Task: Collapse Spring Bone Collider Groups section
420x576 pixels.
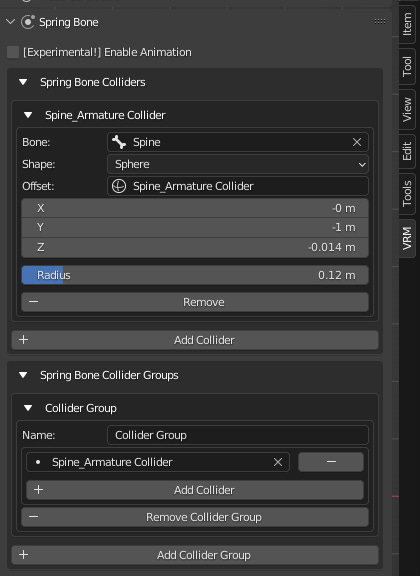Action: click(x=23, y=375)
